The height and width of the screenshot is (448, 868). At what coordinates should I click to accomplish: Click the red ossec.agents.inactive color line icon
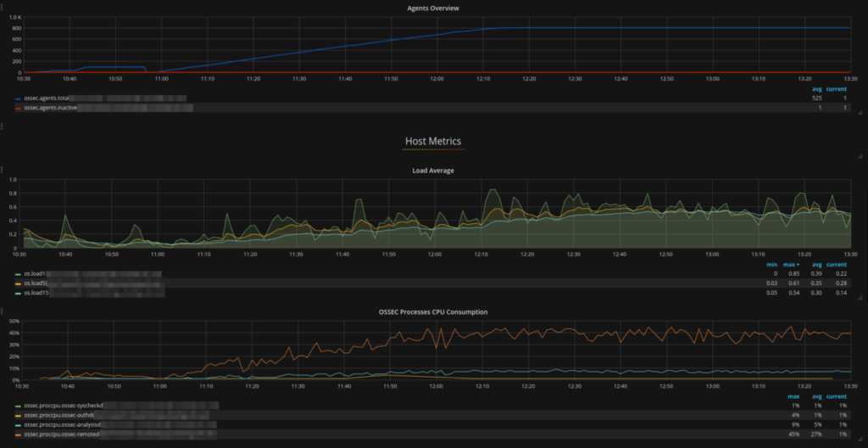tap(19, 108)
